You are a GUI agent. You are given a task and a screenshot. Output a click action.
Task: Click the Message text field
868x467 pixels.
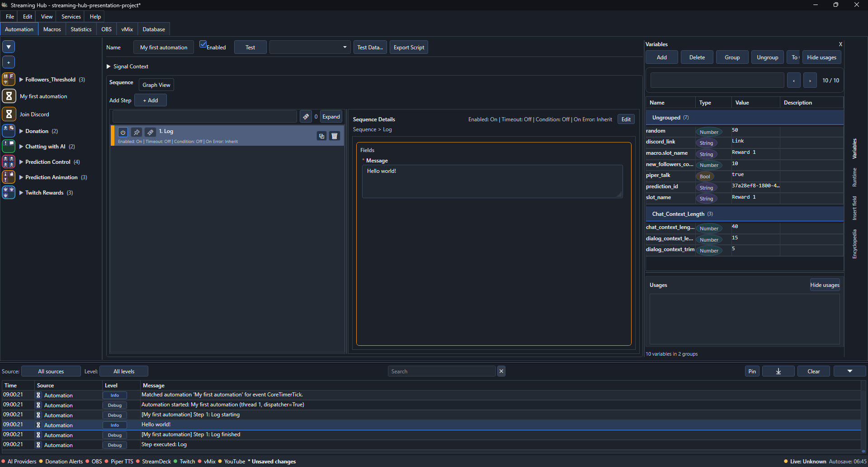coord(492,181)
